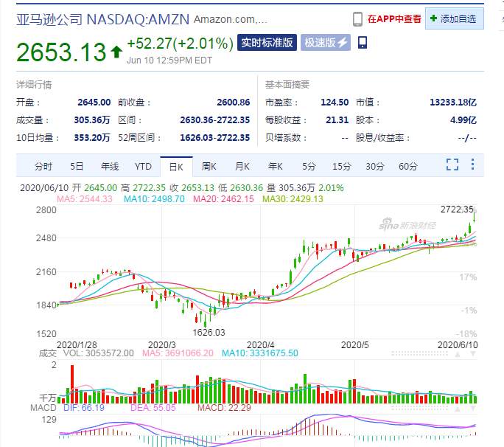Click the 2020/1/28 date axis label

point(77,344)
